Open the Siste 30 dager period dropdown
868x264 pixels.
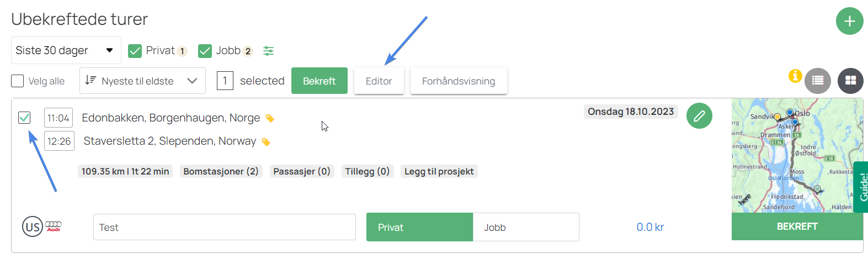[x=66, y=50]
